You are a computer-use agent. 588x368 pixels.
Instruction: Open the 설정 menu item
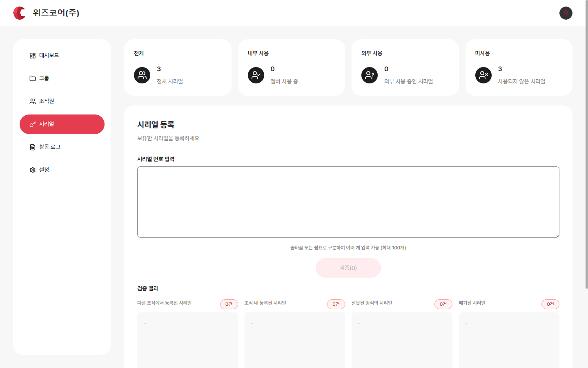(x=62, y=170)
